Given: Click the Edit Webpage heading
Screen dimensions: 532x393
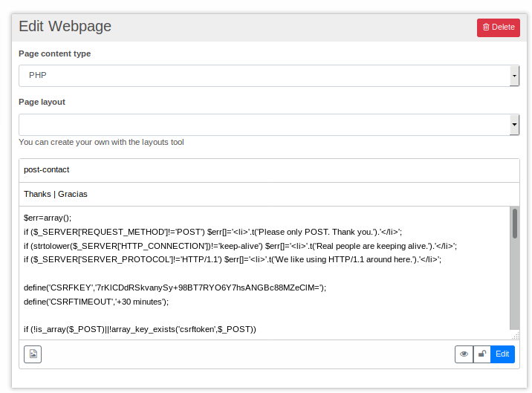Looking at the screenshot, I should (x=65, y=27).
